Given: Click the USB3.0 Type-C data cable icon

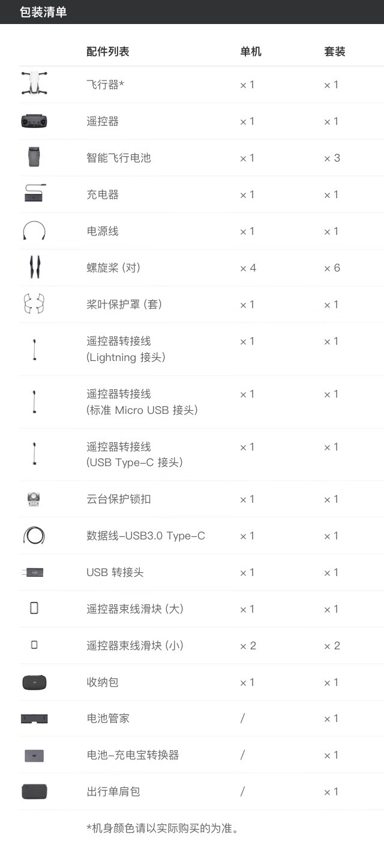Looking at the screenshot, I should pyautogui.click(x=34, y=535).
